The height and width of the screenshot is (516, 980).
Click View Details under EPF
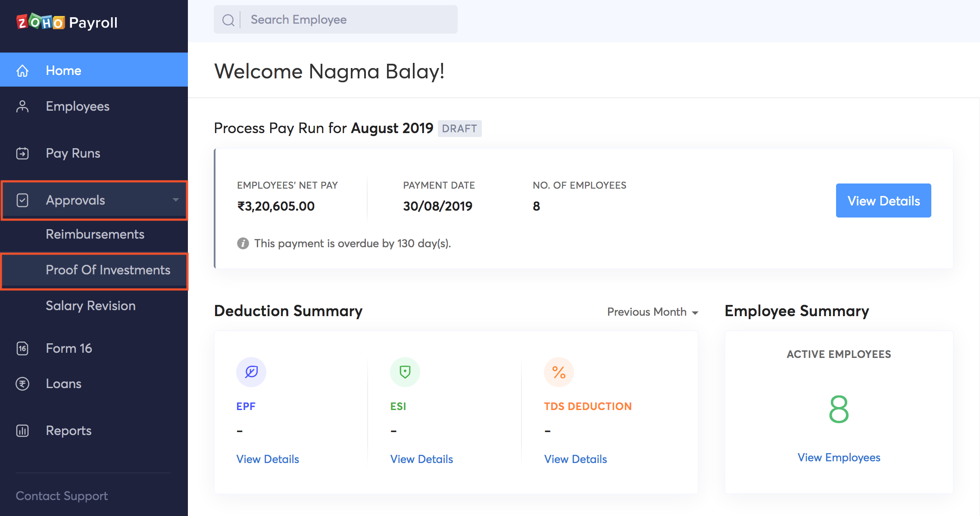[x=267, y=459]
